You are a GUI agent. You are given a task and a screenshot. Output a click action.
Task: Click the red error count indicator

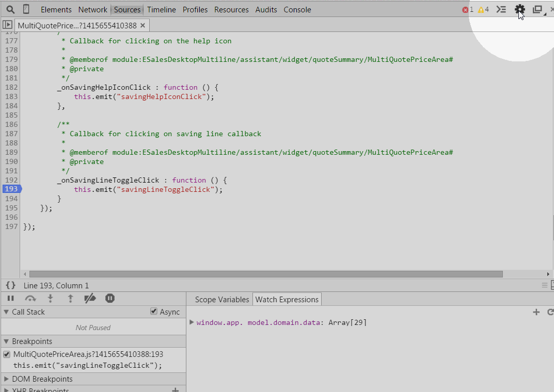[x=468, y=9]
